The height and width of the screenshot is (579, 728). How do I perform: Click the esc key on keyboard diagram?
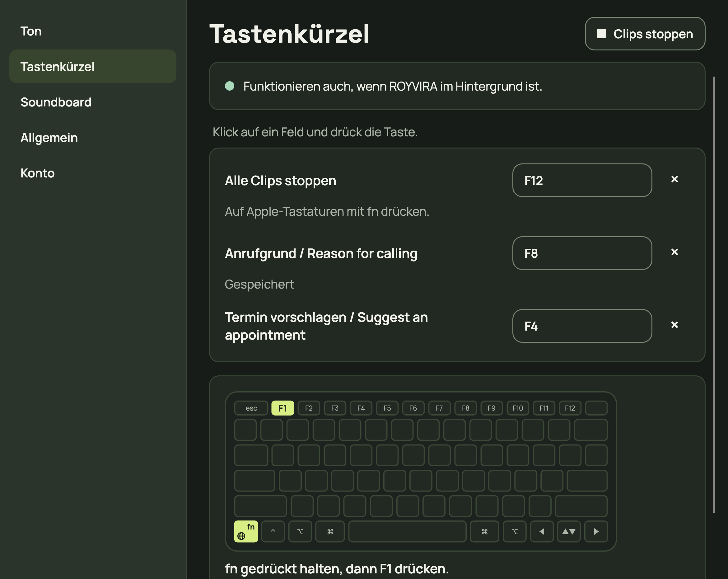tap(251, 408)
